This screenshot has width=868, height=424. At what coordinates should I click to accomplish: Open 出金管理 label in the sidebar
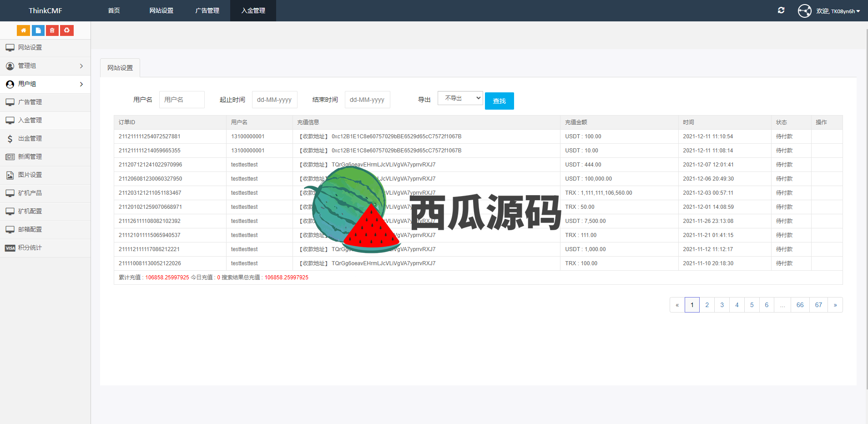(30, 138)
